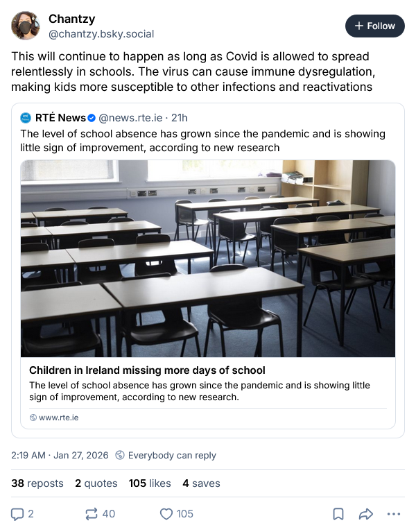
Task: Bookmark the post with save icon
Action: pyautogui.click(x=338, y=514)
